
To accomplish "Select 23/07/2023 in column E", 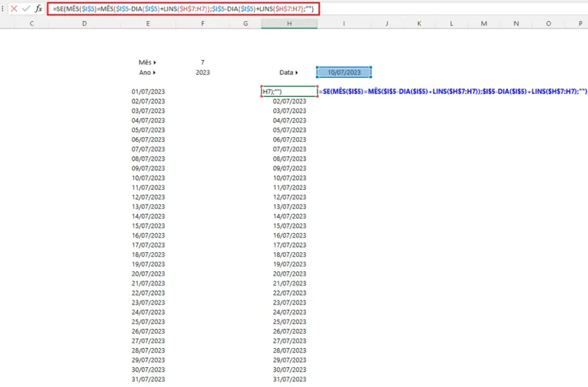I will click(x=148, y=302).
